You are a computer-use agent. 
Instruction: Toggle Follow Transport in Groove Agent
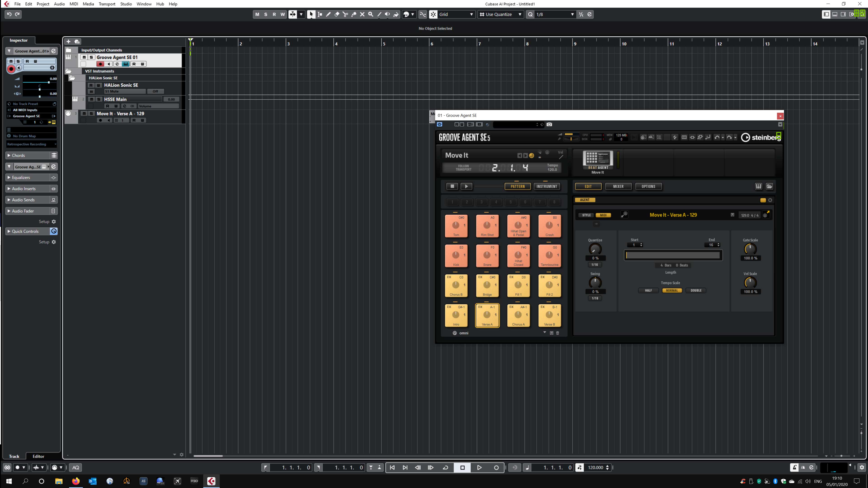click(463, 168)
